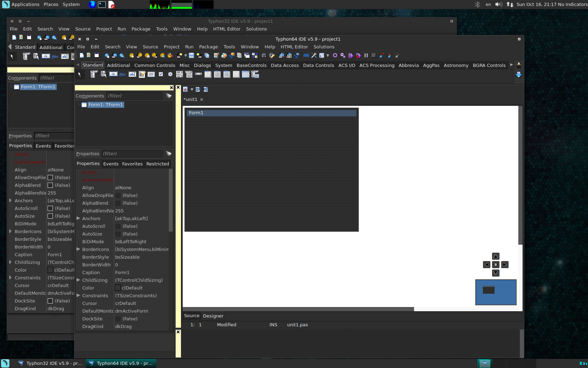This screenshot has width=588, height=368.
Task: Select the TMainMenu component in Standard palette
Action: [93, 74]
